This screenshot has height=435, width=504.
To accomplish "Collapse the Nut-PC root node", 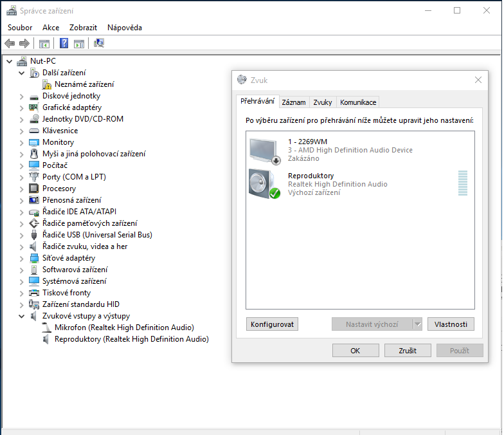I will [x=9, y=61].
